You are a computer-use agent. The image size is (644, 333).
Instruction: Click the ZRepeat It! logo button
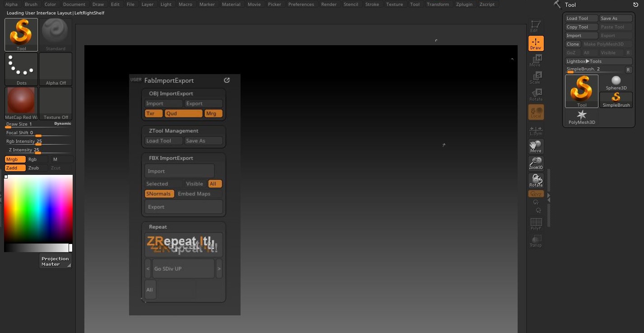183,244
